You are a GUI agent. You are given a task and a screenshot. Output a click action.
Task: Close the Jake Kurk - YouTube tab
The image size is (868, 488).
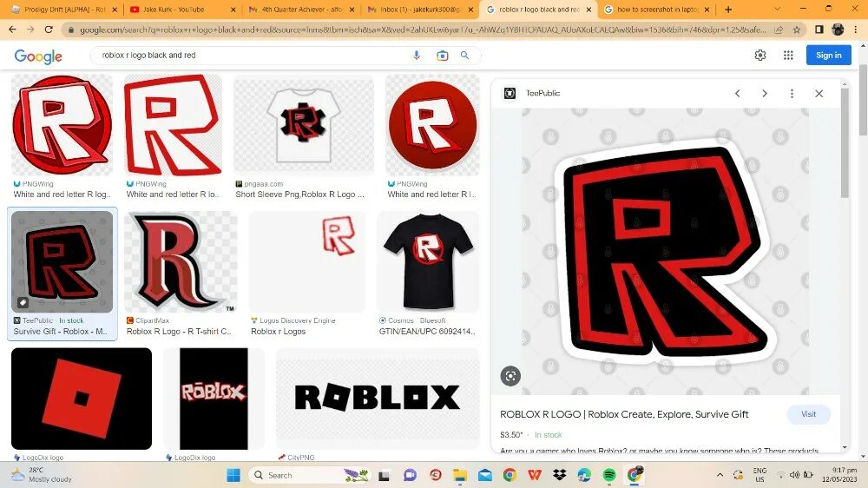coord(233,10)
